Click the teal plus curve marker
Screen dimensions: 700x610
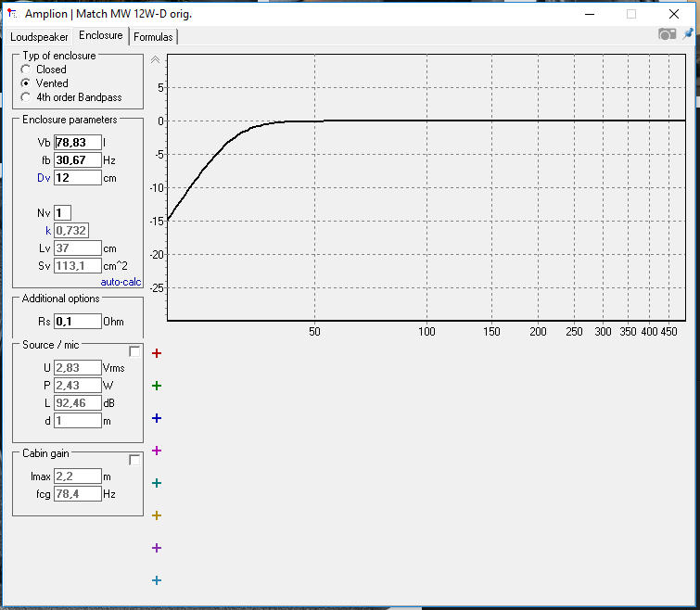point(157,483)
